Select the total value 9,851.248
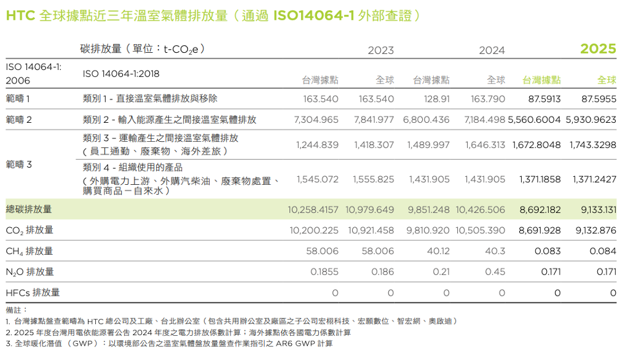Image resolution: width=644 pixels, height=361 pixels. coord(429,210)
